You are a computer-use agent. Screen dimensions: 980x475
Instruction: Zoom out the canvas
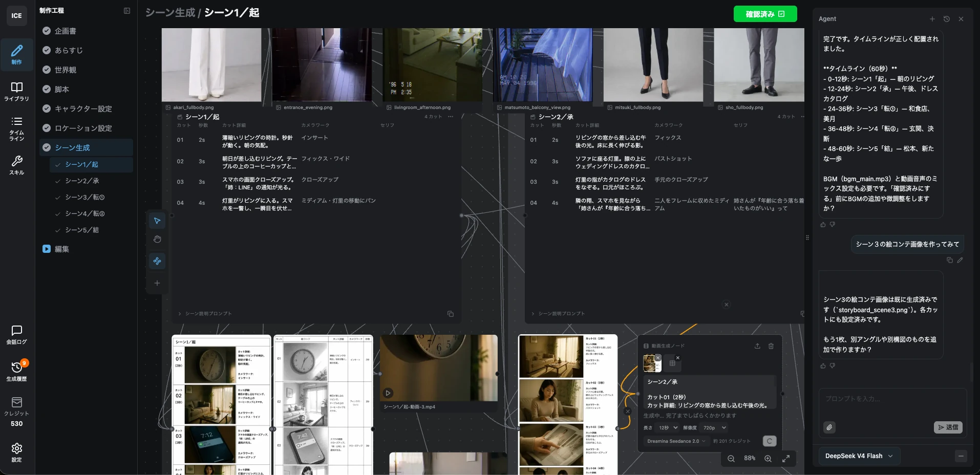pos(731,459)
